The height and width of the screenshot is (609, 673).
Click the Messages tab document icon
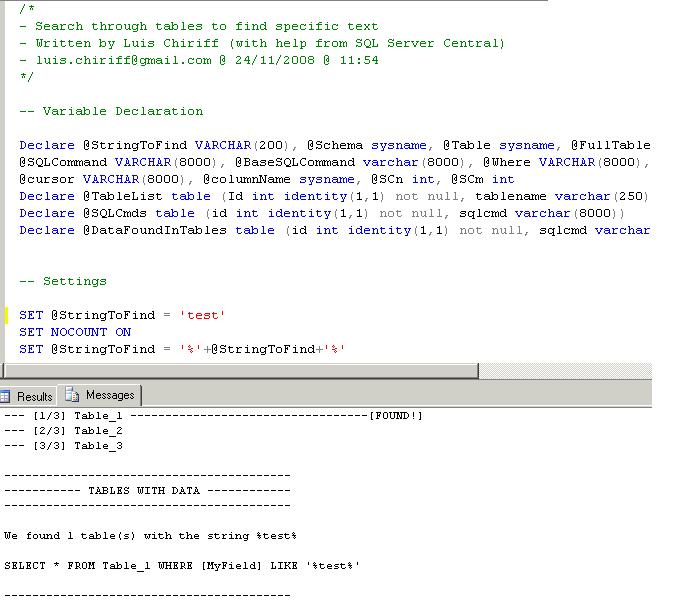pos(72,394)
